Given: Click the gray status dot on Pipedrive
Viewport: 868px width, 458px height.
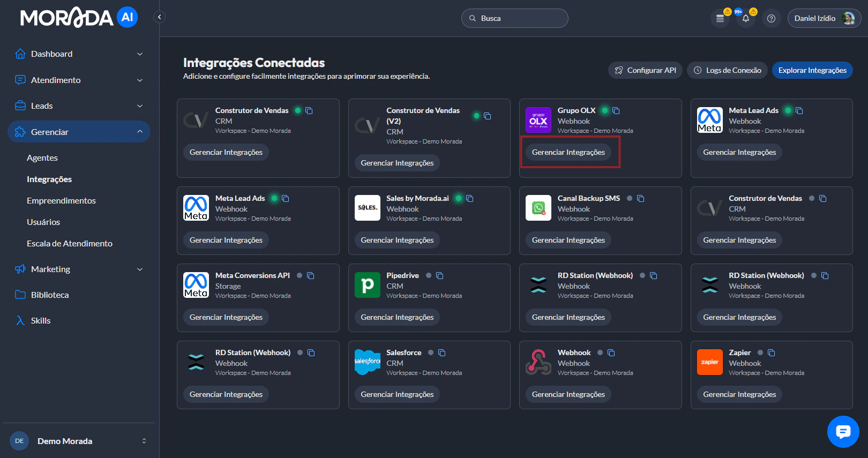Looking at the screenshot, I should coord(429,275).
